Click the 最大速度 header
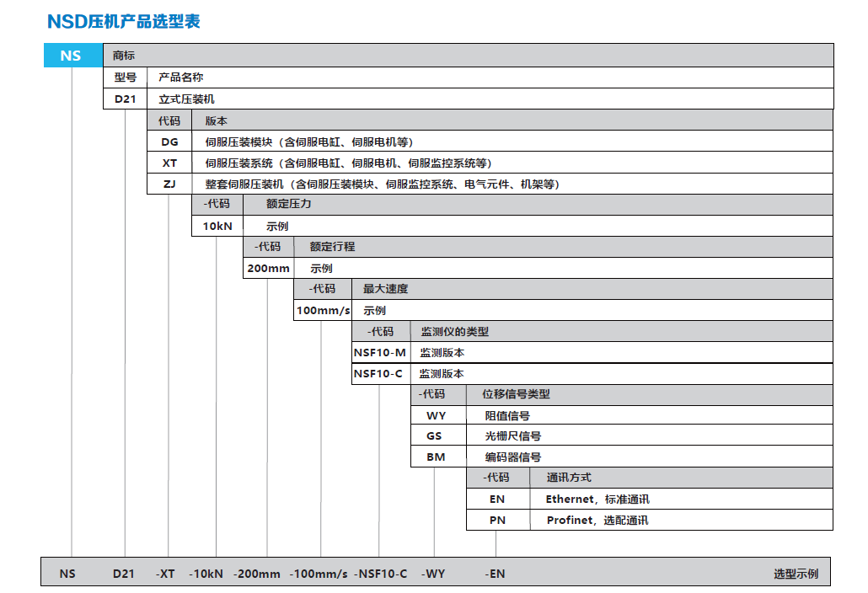 tap(385, 289)
